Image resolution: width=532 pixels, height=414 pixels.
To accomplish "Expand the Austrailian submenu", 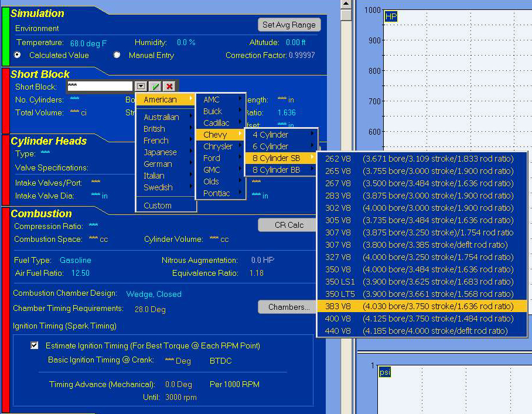I will pos(166,117).
